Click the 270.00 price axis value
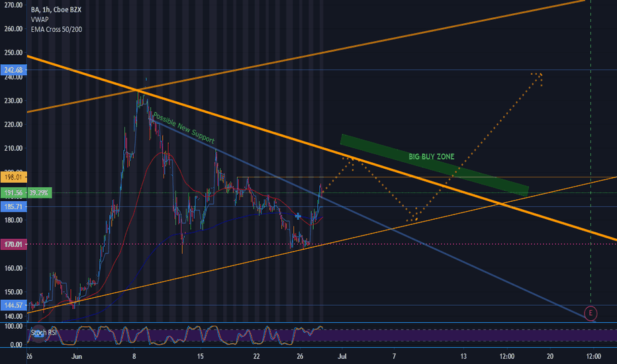This screenshot has height=364, width=617. click(13, 5)
